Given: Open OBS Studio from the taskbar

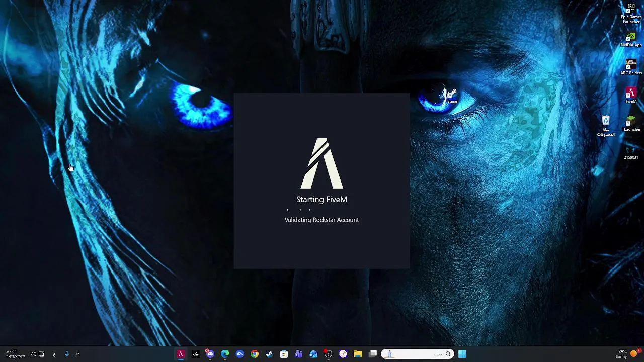Looking at the screenshot, I should (x=328, y=354).
